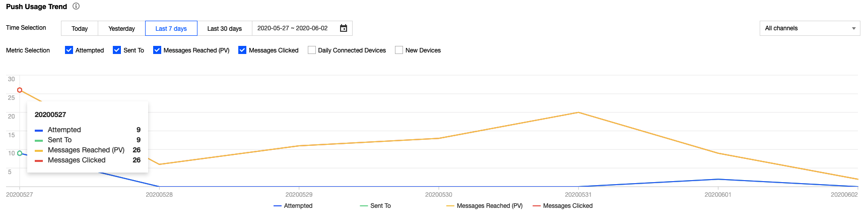Toggle the Messages Clicked legend marker
Screen dimensions: 868x224
coord(537,206)
